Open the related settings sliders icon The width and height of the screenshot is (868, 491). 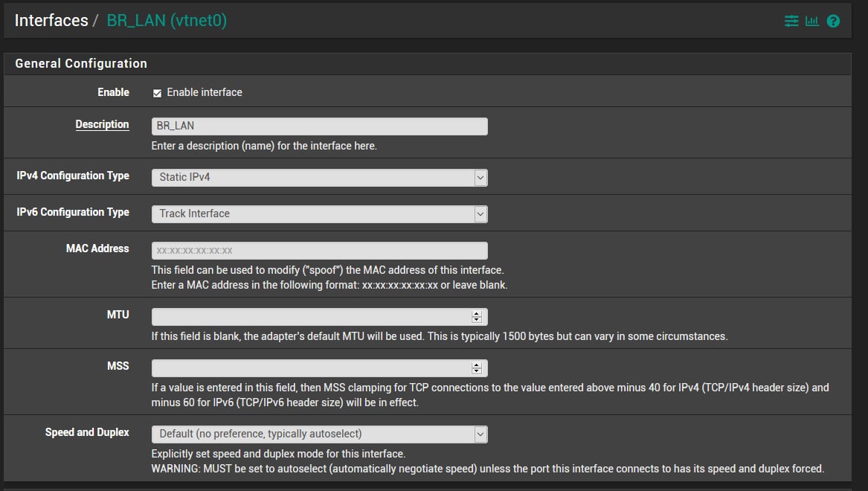click(x=791, y=21)
